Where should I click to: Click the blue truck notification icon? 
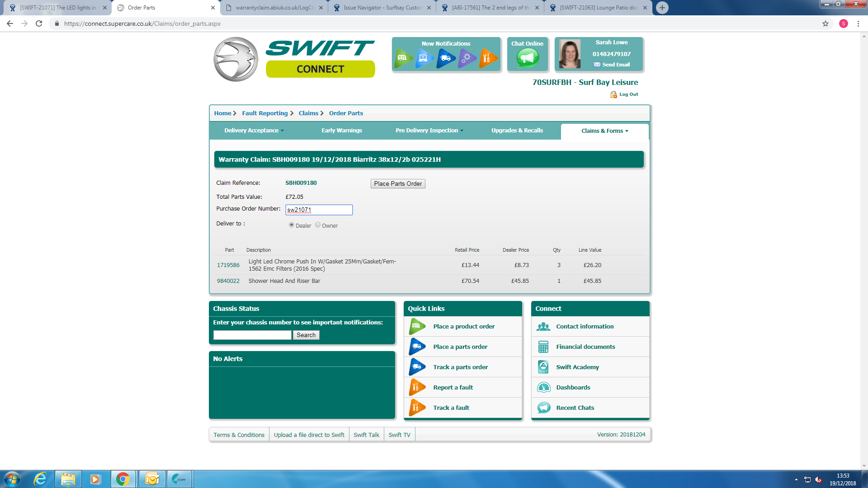pyautogui.click(x=445, y=58)
